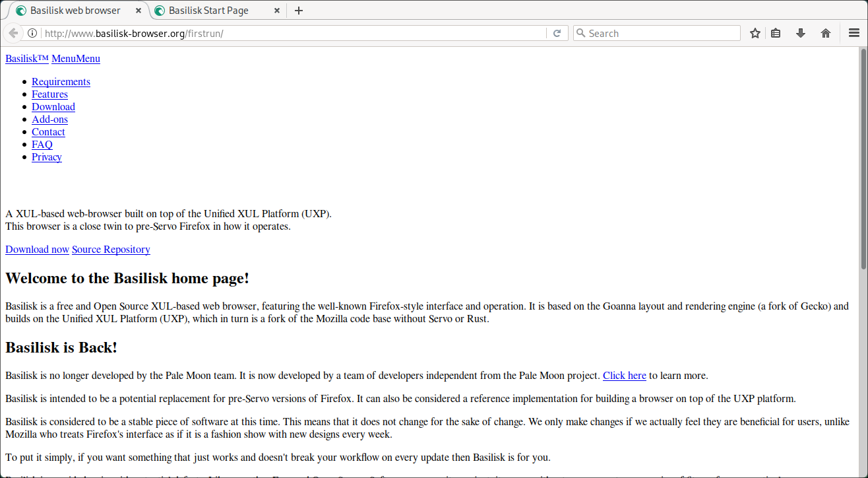The height and width of the screenshot is (478, 868).
Task: Click the Back navigation arrow
Action: pos(13,33)
